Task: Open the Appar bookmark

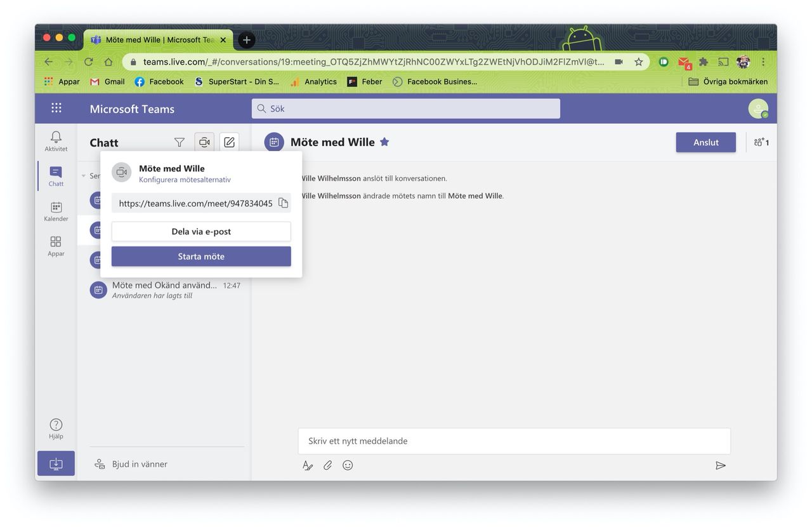Action: (x=62, y=81)
